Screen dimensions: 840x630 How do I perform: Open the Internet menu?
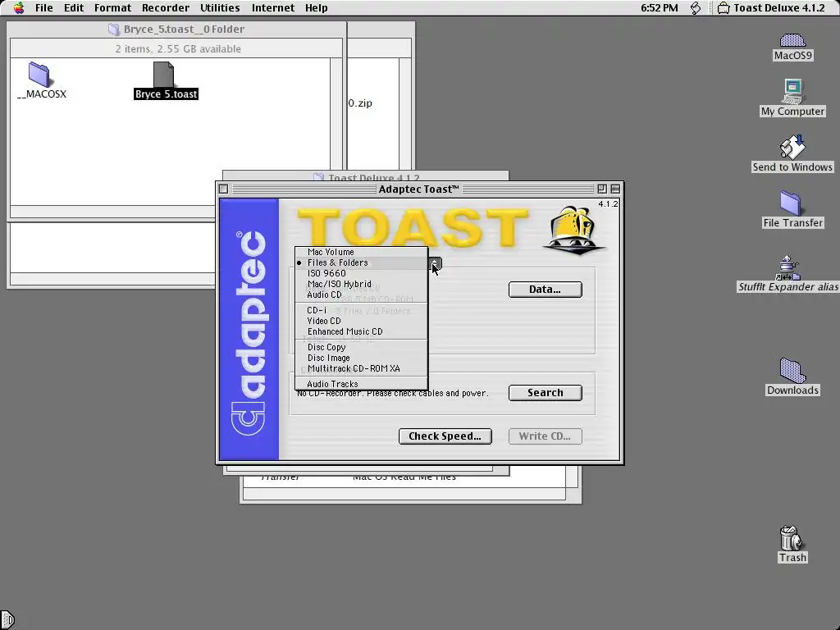[272, 8]
